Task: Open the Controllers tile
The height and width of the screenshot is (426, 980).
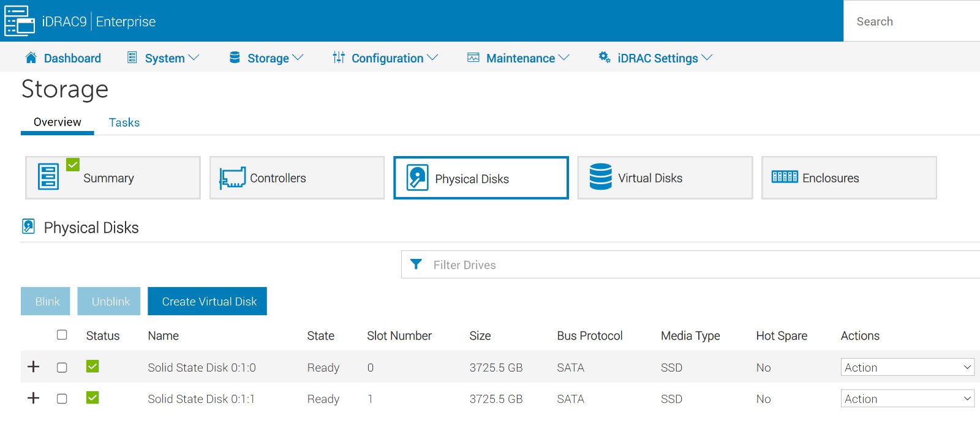Action: (x=297, y=177)
